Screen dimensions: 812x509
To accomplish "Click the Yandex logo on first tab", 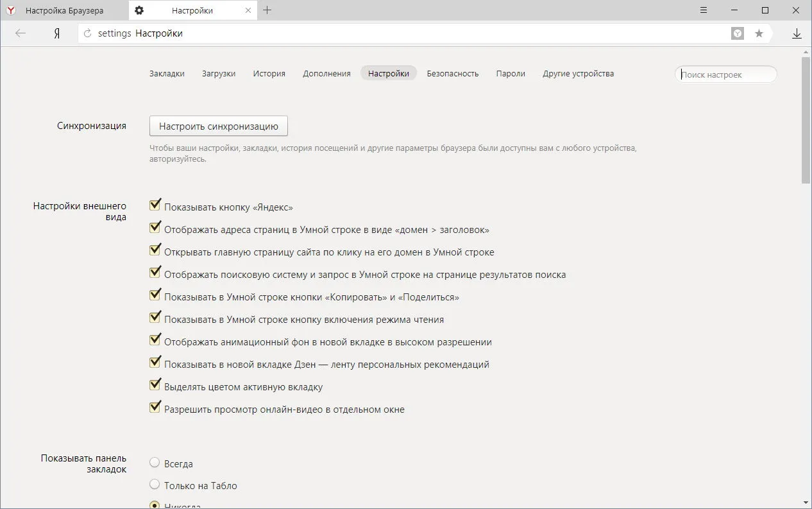I will [x=11, y=10].
